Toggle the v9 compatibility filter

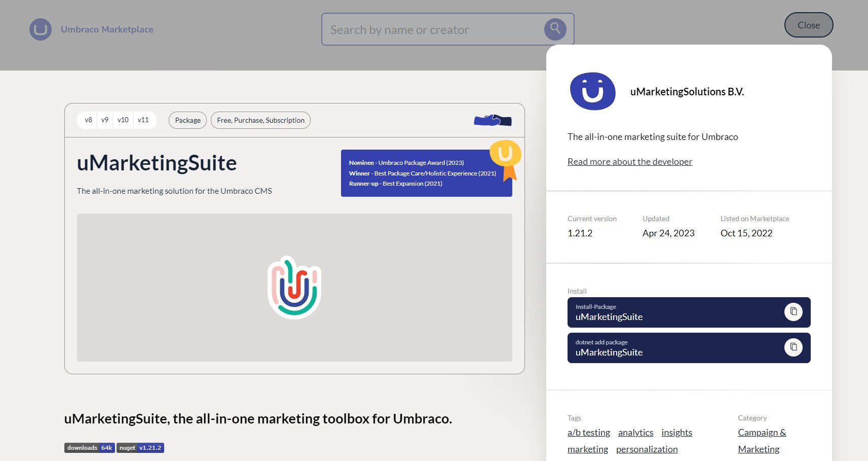(x=105, y=120)
